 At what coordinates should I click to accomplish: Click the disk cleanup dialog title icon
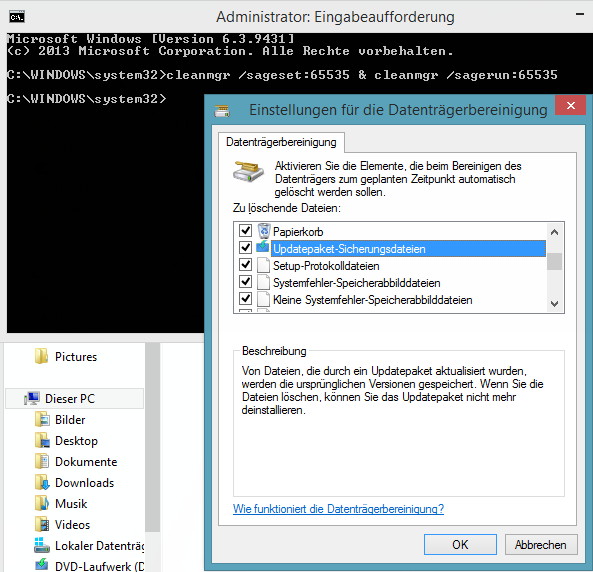click(x=222, y=111)
